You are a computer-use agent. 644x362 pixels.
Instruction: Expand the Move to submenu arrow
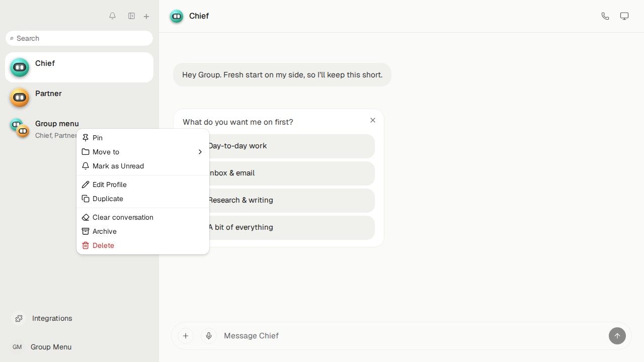(200, 152)
